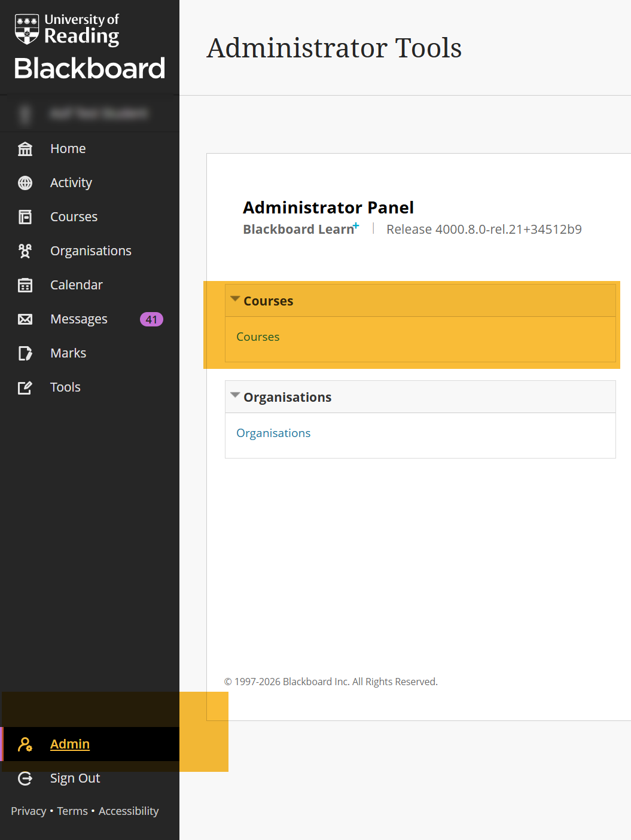This screenshot has height=840, width=631.
Task: Click the Marks icon in the sidebar
Action: pyautogui.click(x=25, y=353)
